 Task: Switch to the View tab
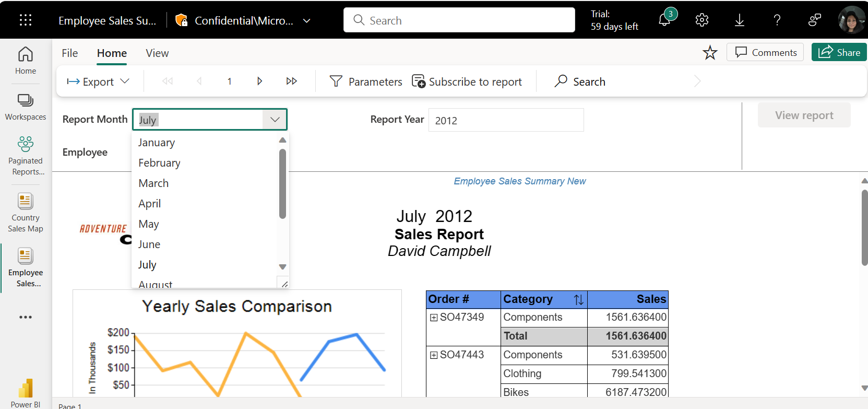[157, 53]
